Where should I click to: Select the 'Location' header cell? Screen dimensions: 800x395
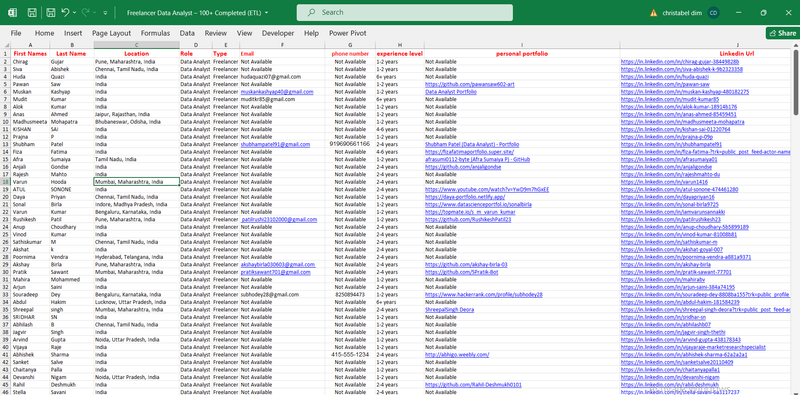click(136, 54)
